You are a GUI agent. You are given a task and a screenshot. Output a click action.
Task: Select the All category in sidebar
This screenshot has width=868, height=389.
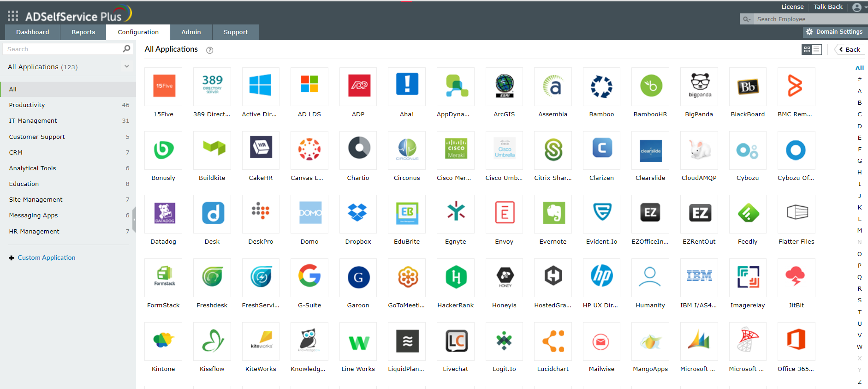[x=68, y=89]
